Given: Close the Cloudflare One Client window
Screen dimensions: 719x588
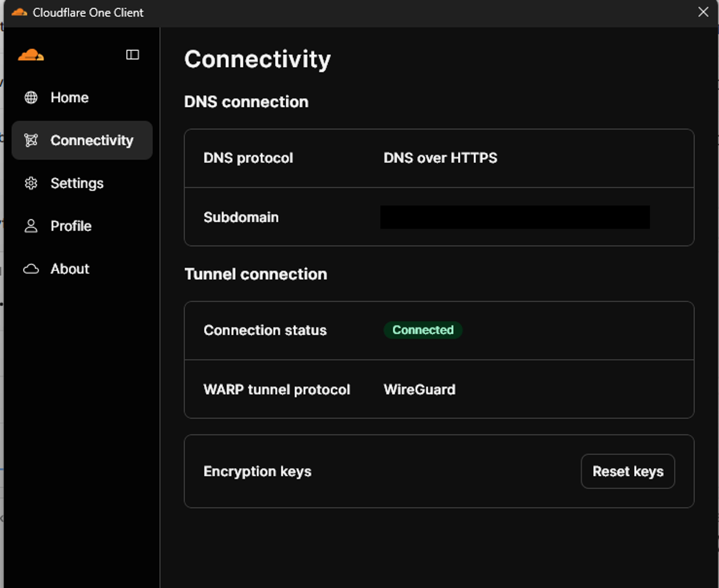Looking at the screenshot, I should 703,12.
